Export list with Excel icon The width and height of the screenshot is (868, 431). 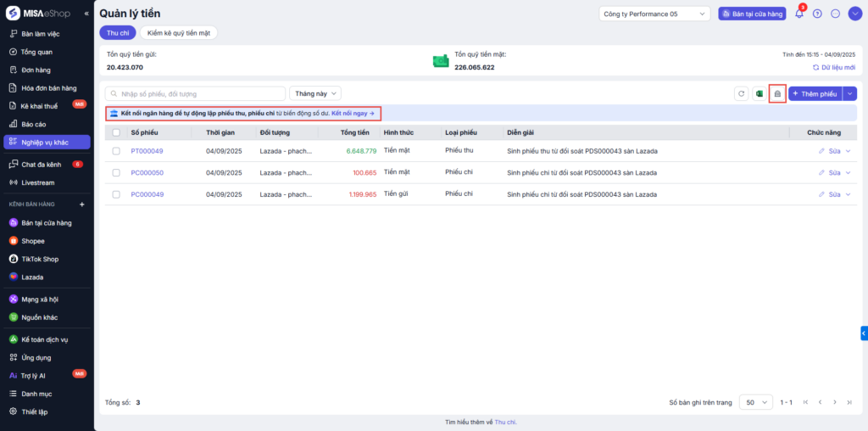point(759,93)
